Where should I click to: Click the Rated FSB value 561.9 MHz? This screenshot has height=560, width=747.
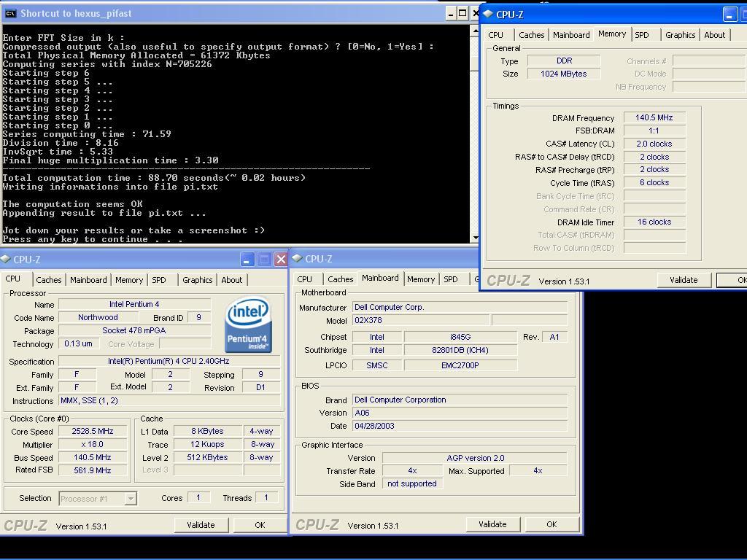pos(93,470)
